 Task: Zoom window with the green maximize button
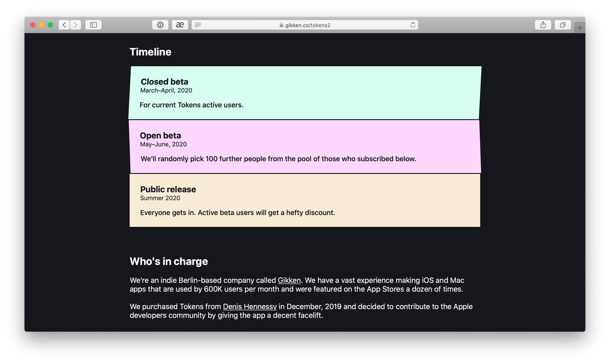pos(50,25)
